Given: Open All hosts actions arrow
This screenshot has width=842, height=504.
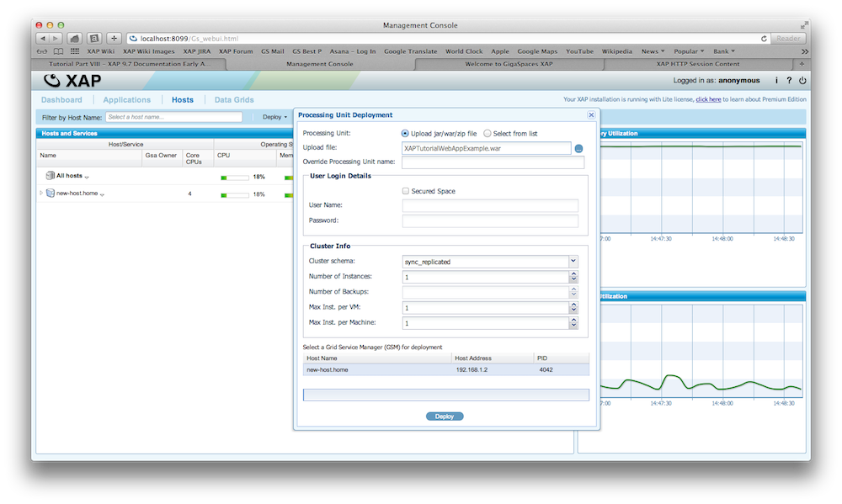Looking at the screenshot, I should [x=87, y=177].
